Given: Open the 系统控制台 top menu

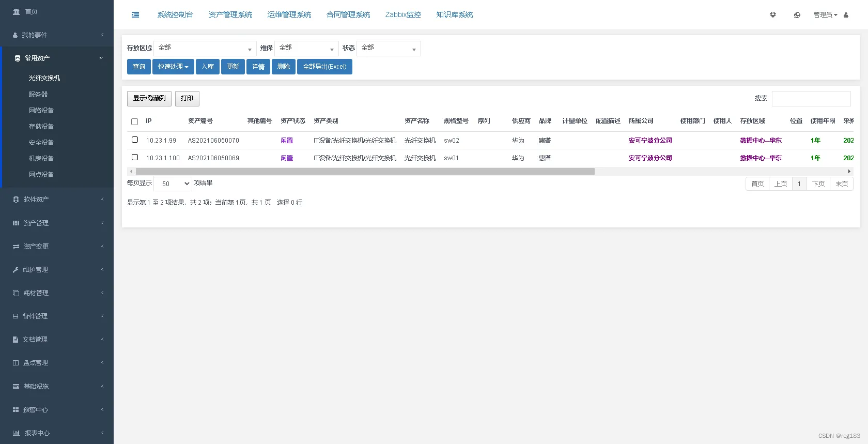Looking at the screenshot, I should [x=175, y=14].
